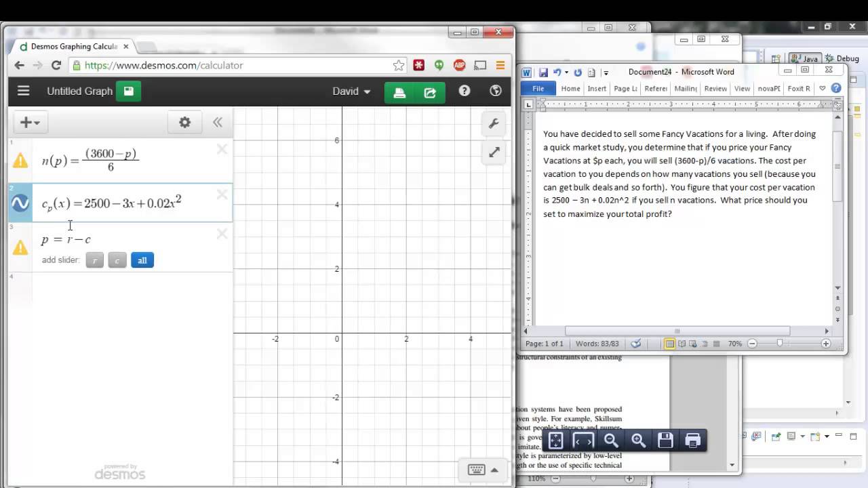Viewport: 868px width, 488px height.
Task: Click the empty expression row 4
Action: [x=120, y=290]
